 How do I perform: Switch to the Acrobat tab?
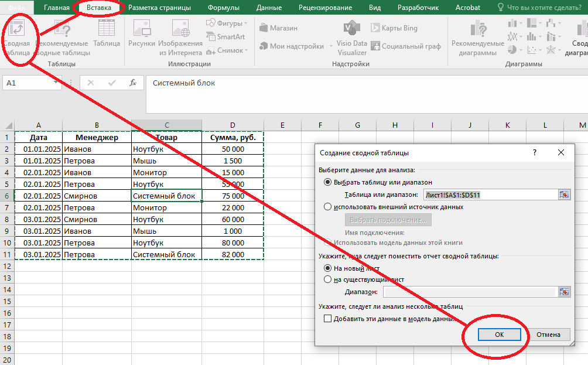(x=467, y=8)
